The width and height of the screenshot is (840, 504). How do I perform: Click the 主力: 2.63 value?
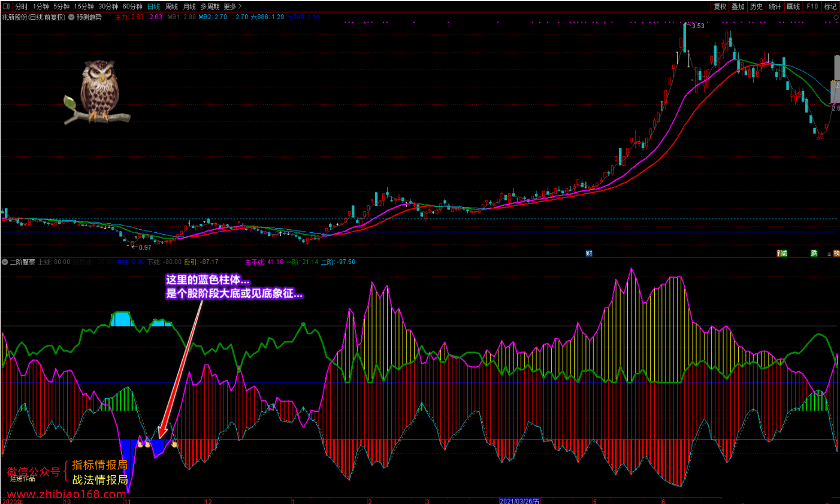point(129,17)
